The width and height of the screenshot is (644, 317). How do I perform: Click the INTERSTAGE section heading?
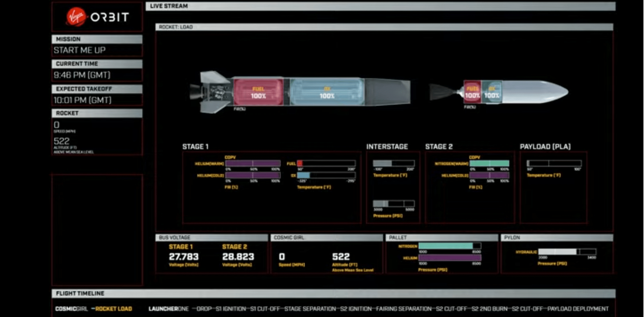[387, 147]
